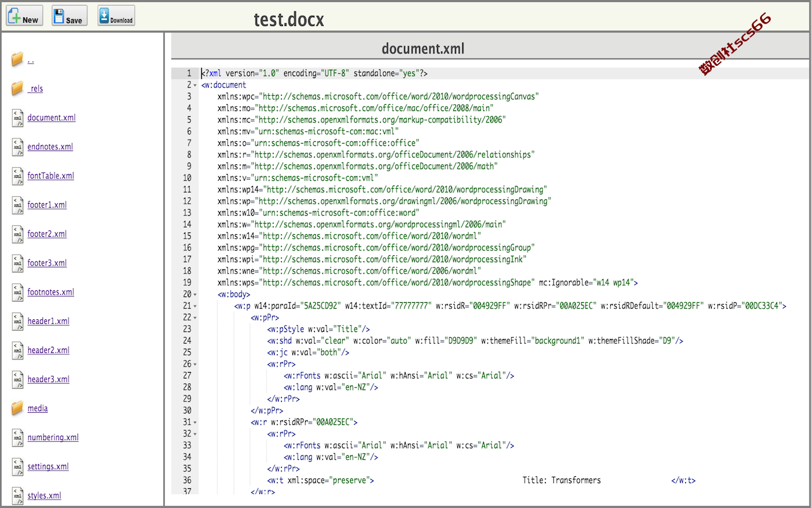
Task: Collapse the w:body fold at line 20
Action: pyautogui.click(x=195, y=295)
